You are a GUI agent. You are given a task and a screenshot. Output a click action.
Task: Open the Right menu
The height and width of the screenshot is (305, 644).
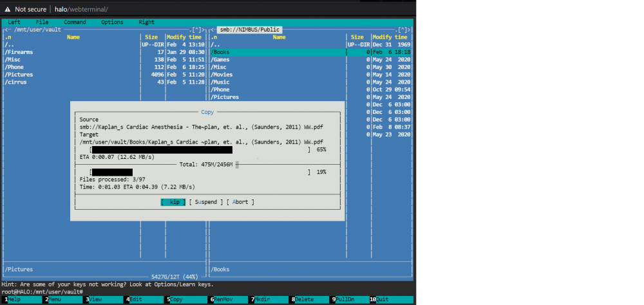click(x=147, y=22)
